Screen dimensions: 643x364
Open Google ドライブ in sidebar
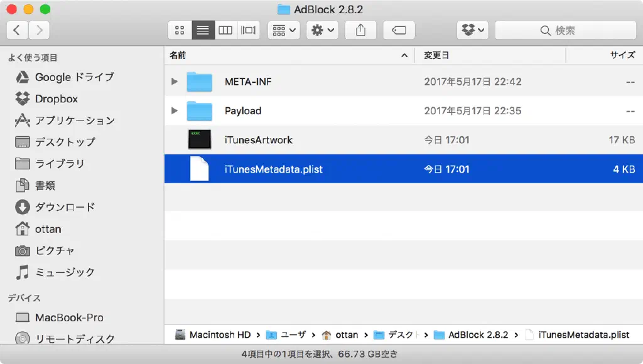tap(74, 77)
